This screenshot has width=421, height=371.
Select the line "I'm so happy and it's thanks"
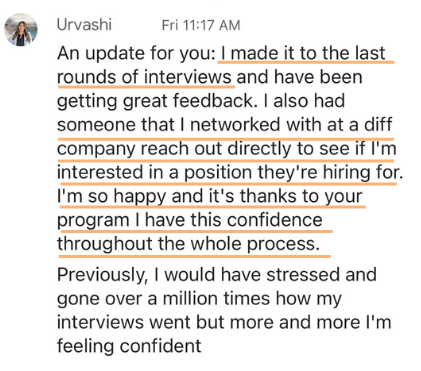[210, 197]
